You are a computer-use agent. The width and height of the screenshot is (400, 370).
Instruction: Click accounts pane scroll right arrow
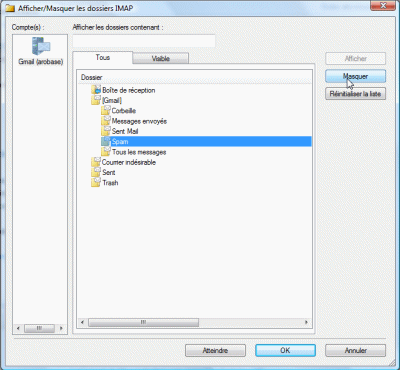pyautogui.click(x=61, y=328)
